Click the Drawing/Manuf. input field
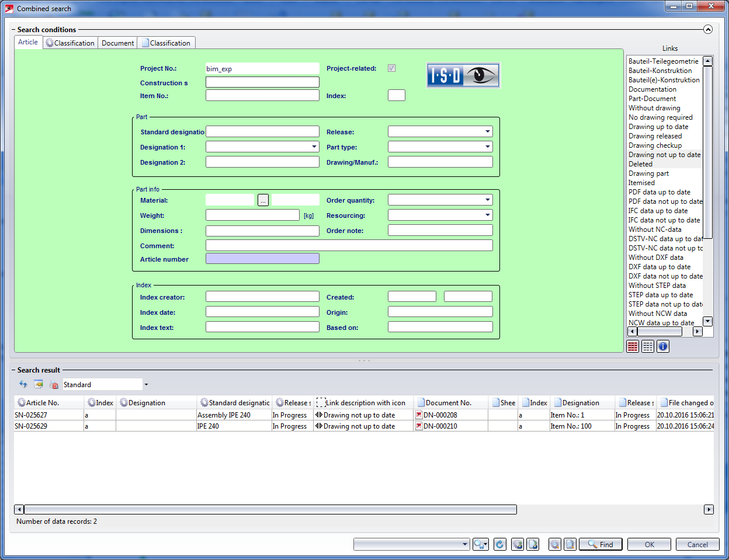Viewport: 729px width, 560px height. point(440,162)
